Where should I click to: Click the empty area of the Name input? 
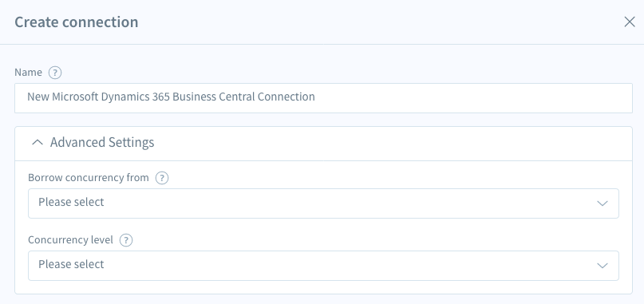click(x=472, y=98)
